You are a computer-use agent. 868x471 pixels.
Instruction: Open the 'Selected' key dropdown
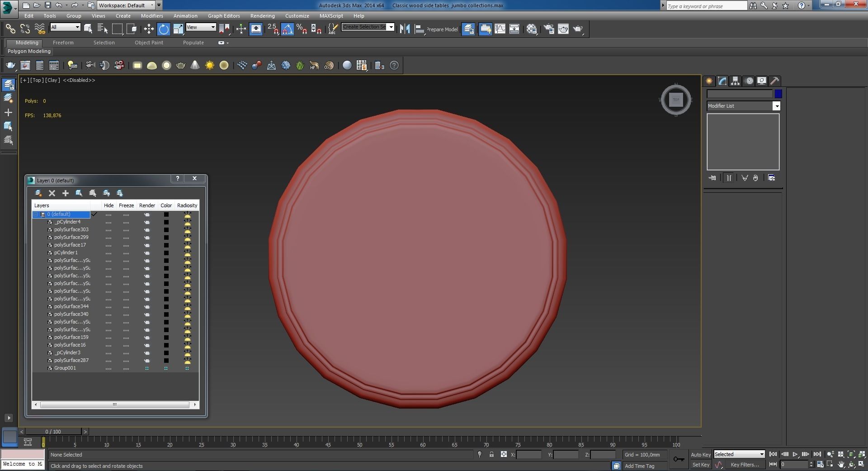click(739, 454)
